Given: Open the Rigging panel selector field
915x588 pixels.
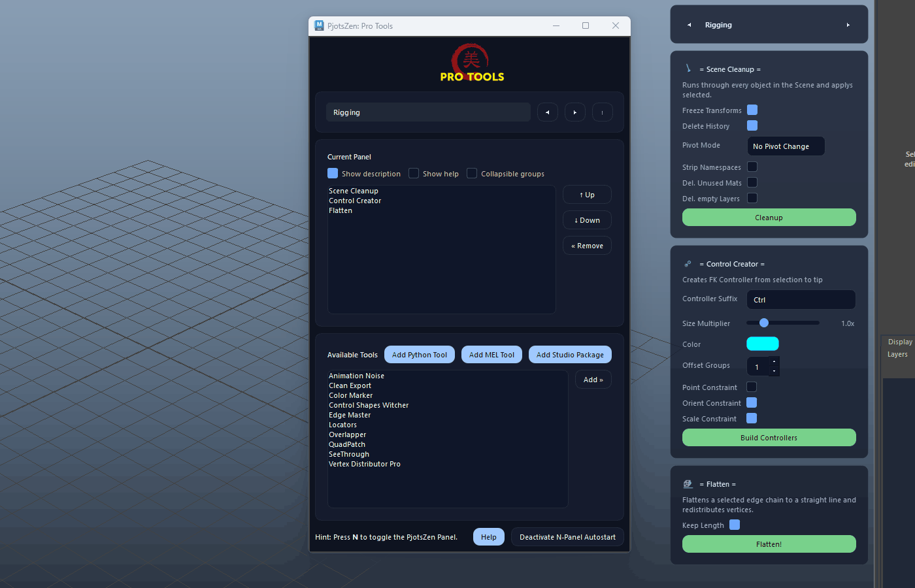Looking at the screenshot, I should (428, 112).
